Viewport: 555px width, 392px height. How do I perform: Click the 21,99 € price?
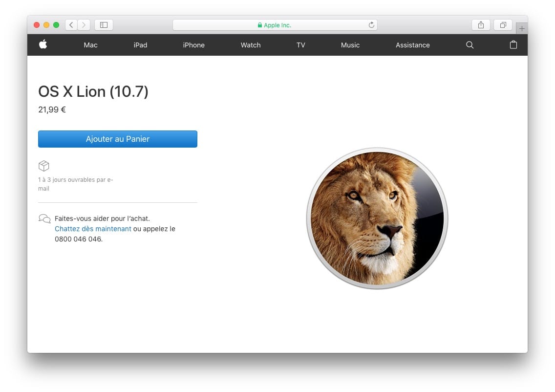(52, 110)
